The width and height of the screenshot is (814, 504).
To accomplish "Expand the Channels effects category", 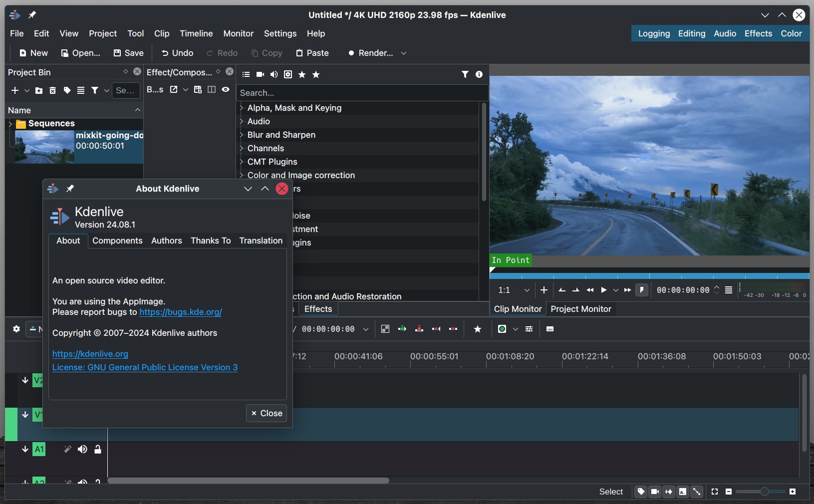I will [x=242, y=148].
